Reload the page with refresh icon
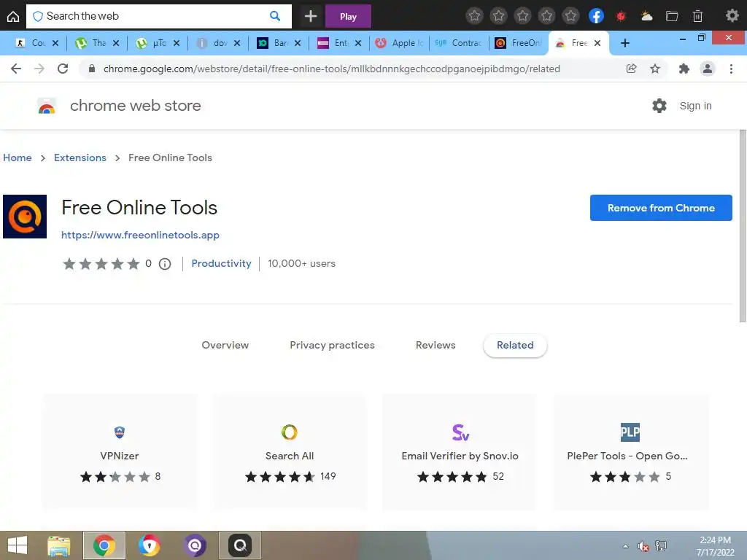 point(63,69)
